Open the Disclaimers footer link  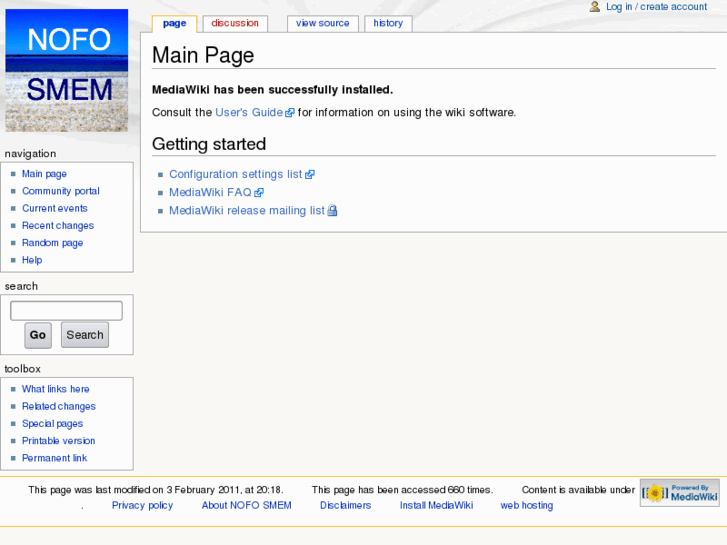(x=345, y=506)
